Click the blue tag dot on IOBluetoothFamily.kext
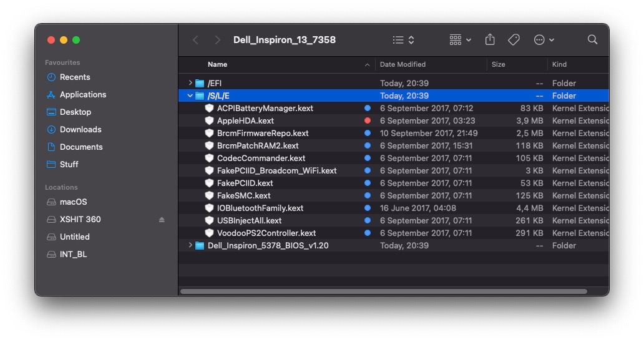 [x=368, y=208]
